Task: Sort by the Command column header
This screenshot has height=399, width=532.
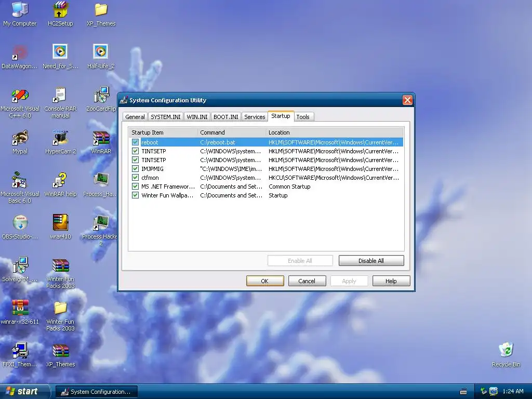Action: tap(231, 132)
